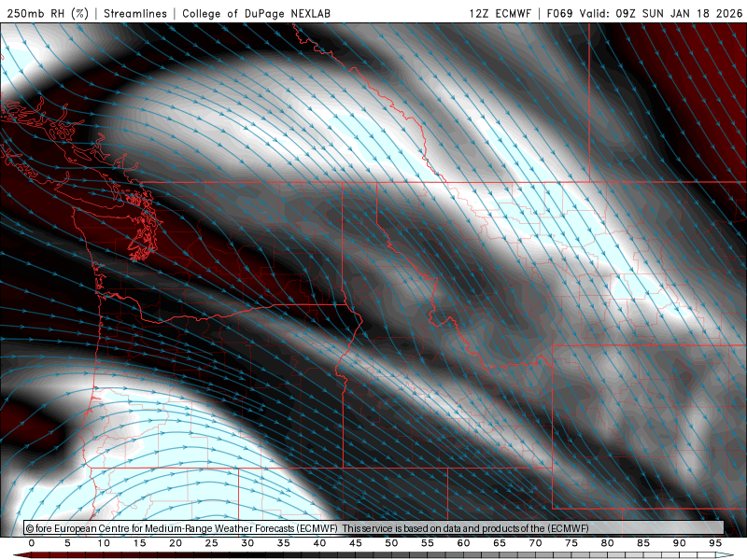Click the "Valid: 09Z SUN JAN 18 2026" timestamp
The image size is (747, 560).
661,13
